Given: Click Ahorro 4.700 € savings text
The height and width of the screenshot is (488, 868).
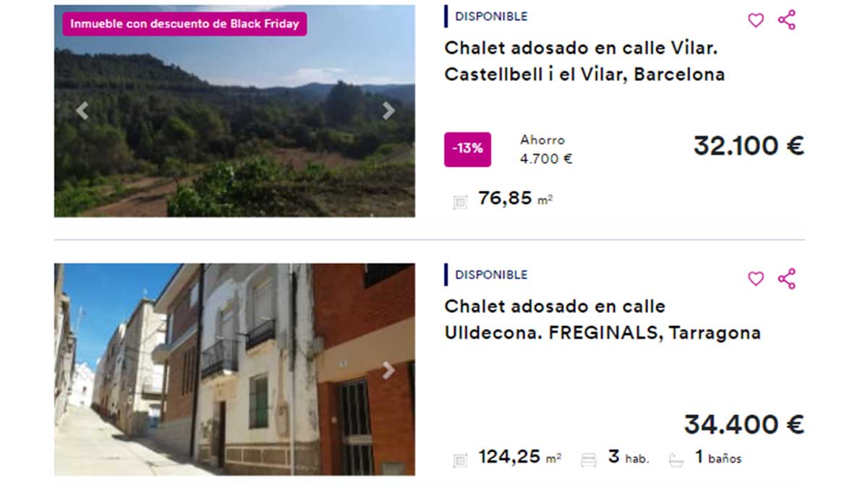Looking at the screenshot, I should point(546,150).
